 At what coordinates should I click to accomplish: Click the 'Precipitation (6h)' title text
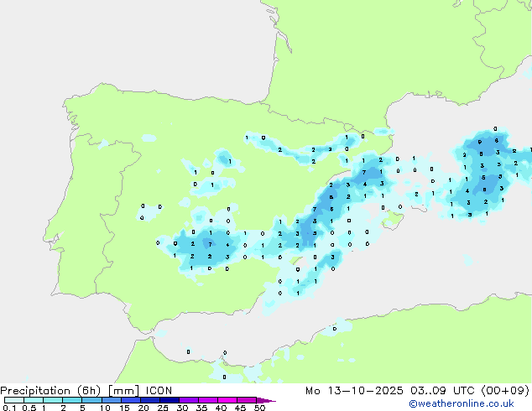[50, 391]
